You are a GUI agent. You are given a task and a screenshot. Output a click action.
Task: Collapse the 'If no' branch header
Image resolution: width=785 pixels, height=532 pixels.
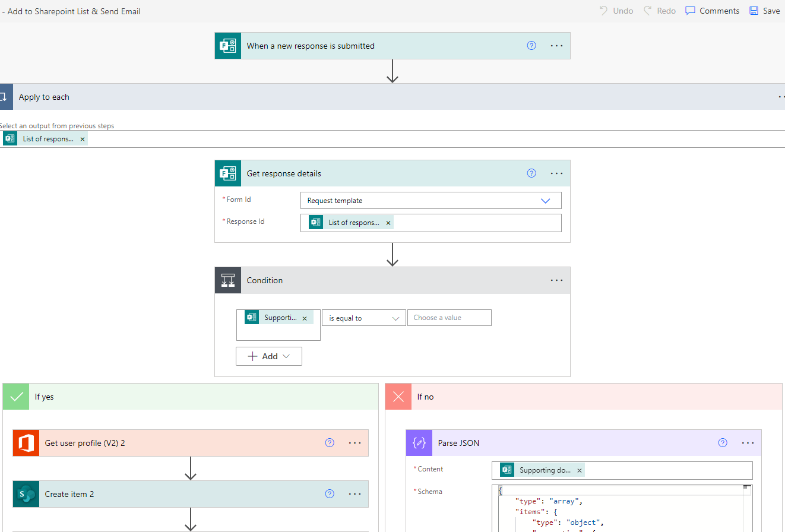[584, 397]
